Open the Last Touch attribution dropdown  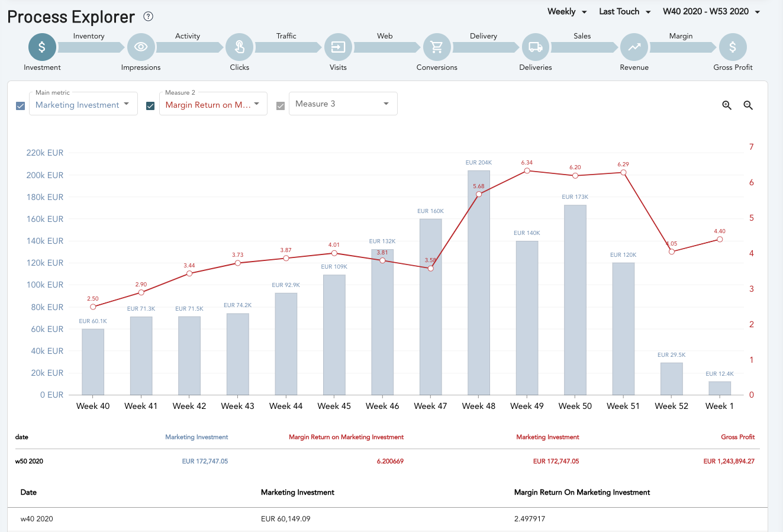624,11
